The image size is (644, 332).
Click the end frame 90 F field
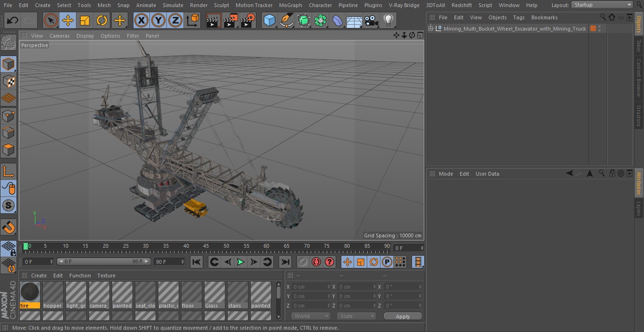pos(169,261)
